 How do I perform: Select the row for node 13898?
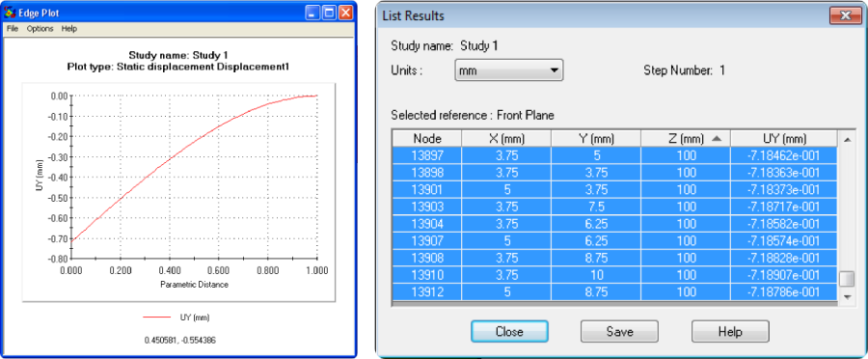[614, 173]
